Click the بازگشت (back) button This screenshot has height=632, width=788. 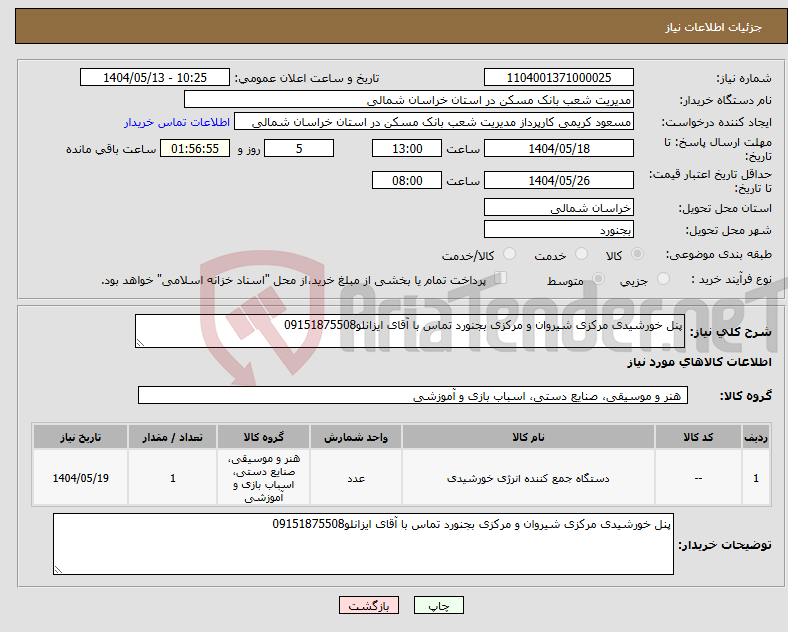(x=368, y=605)
